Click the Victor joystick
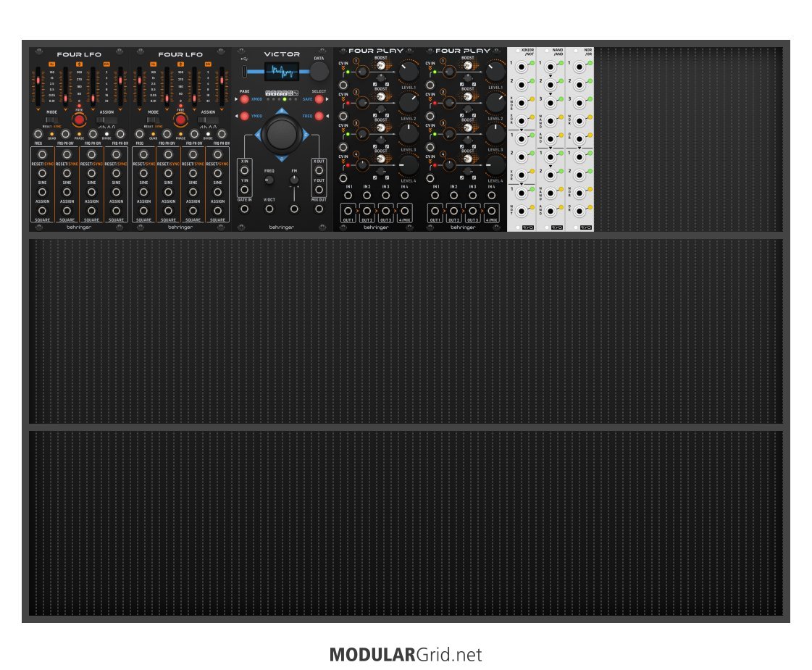 click(282, 135)
